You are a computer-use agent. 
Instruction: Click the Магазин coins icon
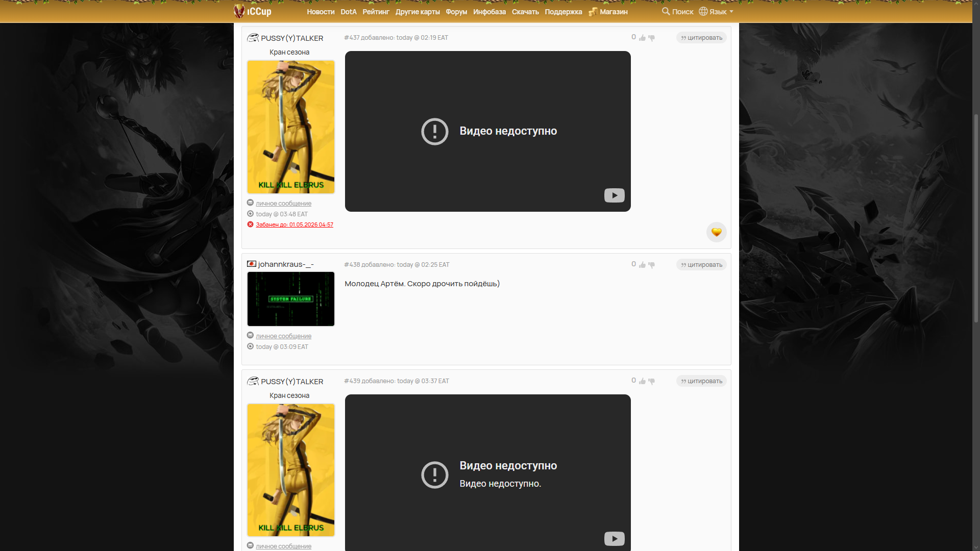coord(593,11)
